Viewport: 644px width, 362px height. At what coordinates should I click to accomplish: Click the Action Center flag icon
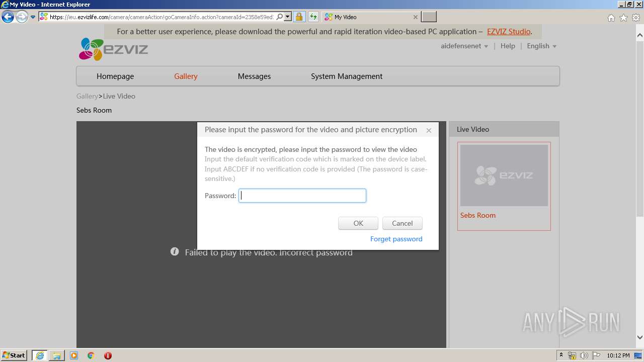point(596,355)
